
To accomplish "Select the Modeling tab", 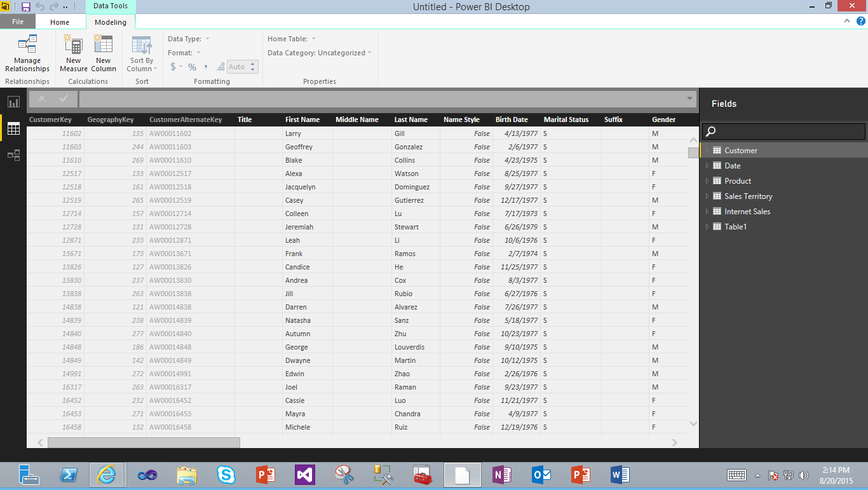I will pos(111,22).
